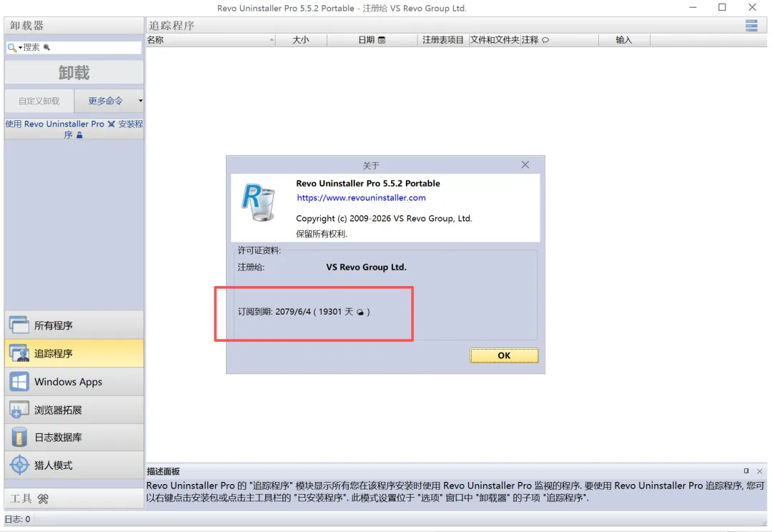Click the 自定义卸载 button

click(39, 101)
